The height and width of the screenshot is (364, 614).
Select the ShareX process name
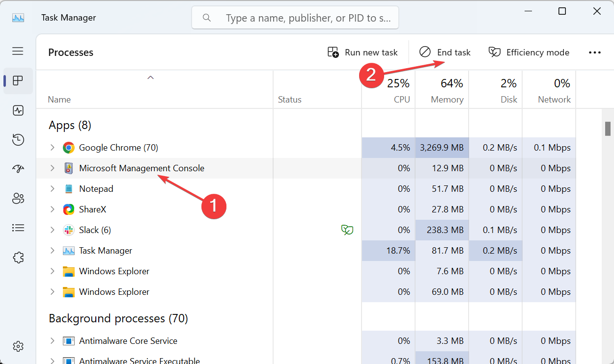point(93,209)
